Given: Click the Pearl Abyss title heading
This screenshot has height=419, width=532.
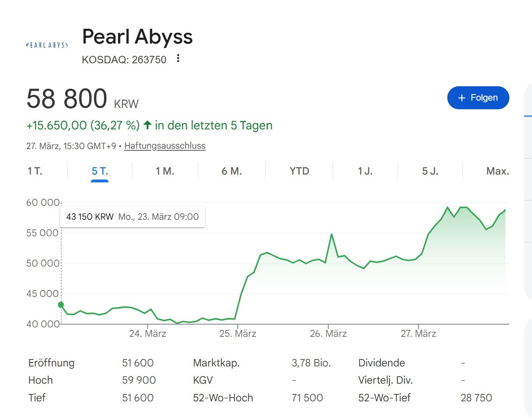Looking at the screenshot, I should click(137, 37).
